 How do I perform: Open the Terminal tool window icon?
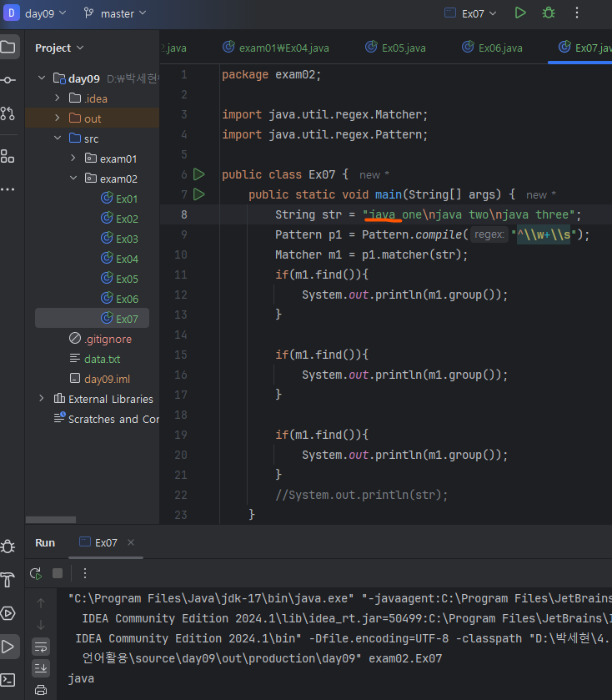click(x=8, y=679)
